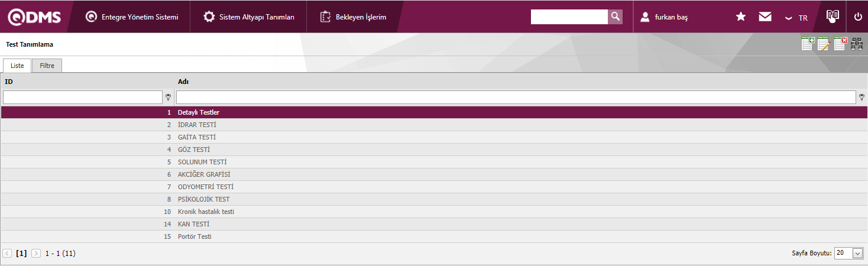Click the ID column filter icon
The height and width of the screenshot is (266, 868).
point(169,97)
